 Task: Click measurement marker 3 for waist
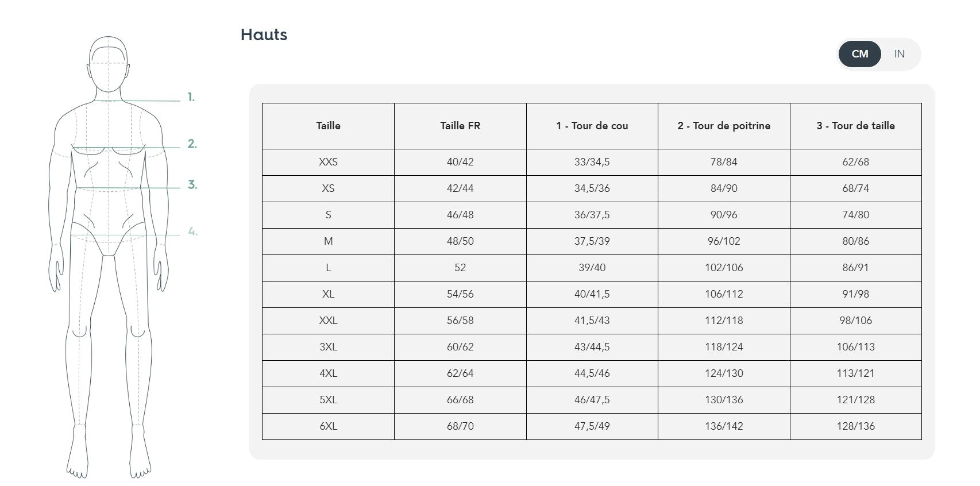tap(192, 185)
